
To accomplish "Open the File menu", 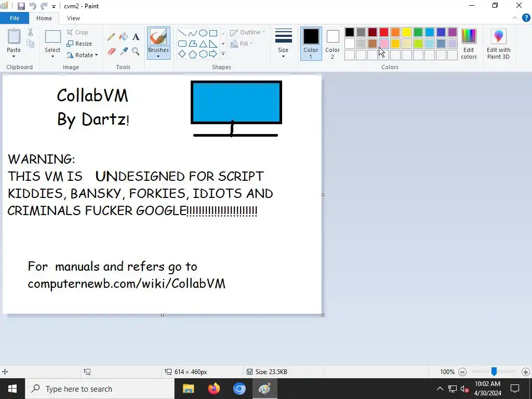I will tap(14, 18).
